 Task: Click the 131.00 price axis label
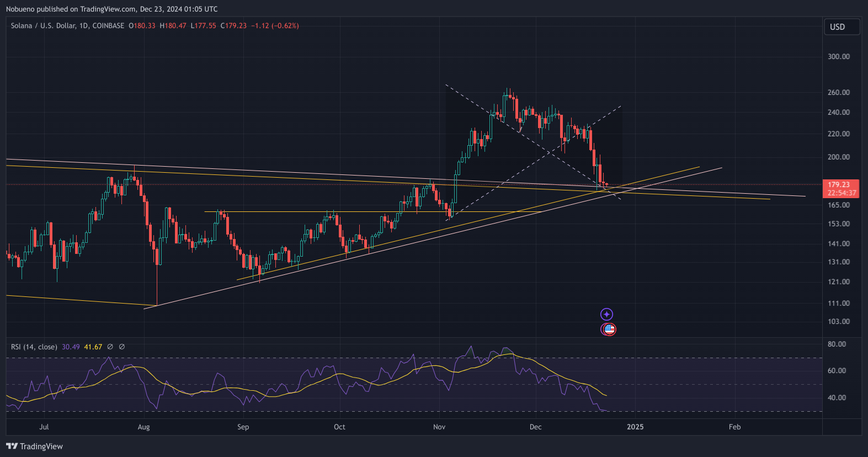click(839, 262)
